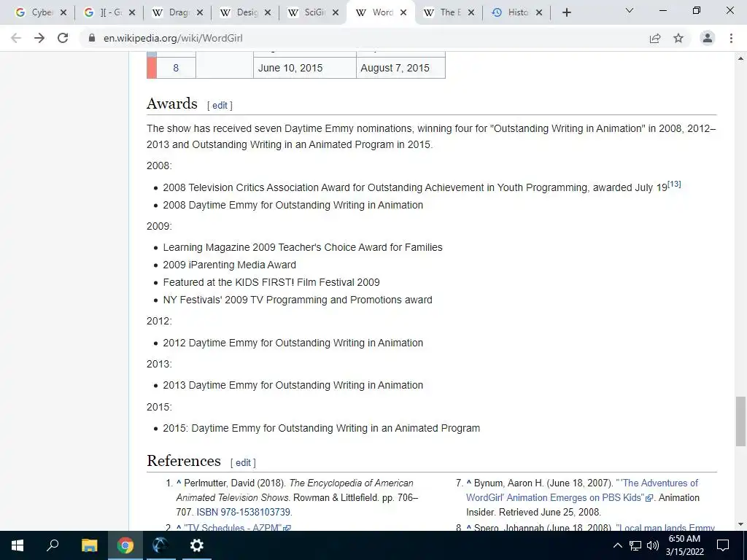Image resolution: width=747 pixels, height=560 pixels.
Task: Open ISBN 978-1538103739 link
Action: tap(244, 512)
